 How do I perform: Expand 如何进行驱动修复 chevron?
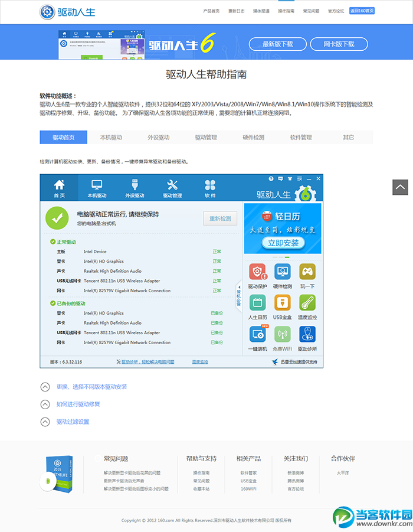point(45,404)
